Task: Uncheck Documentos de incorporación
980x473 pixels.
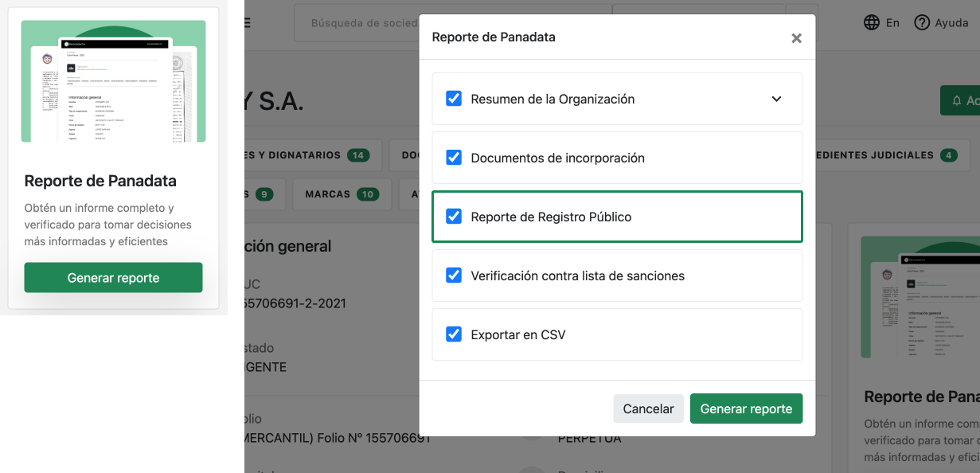Action: (454, 158)
